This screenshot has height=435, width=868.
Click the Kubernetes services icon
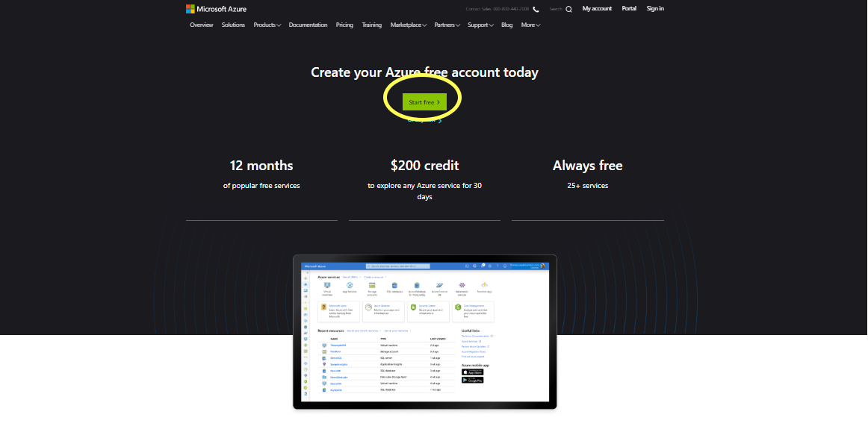462,284
